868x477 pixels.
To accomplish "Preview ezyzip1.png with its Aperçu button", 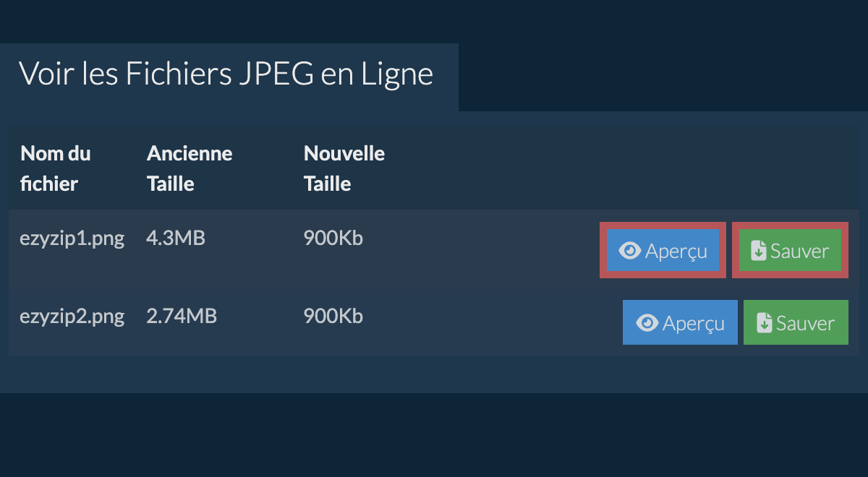I will tap(663, 251).
